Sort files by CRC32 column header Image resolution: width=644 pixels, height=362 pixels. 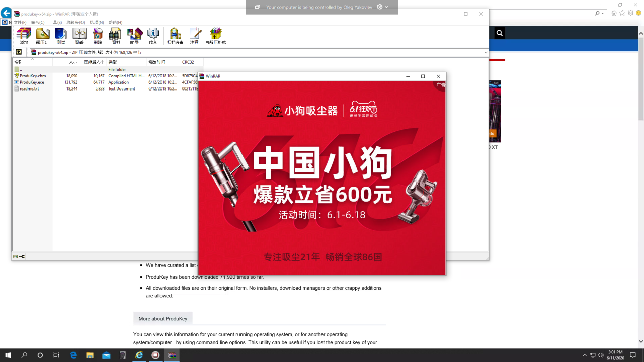[192, 62]
